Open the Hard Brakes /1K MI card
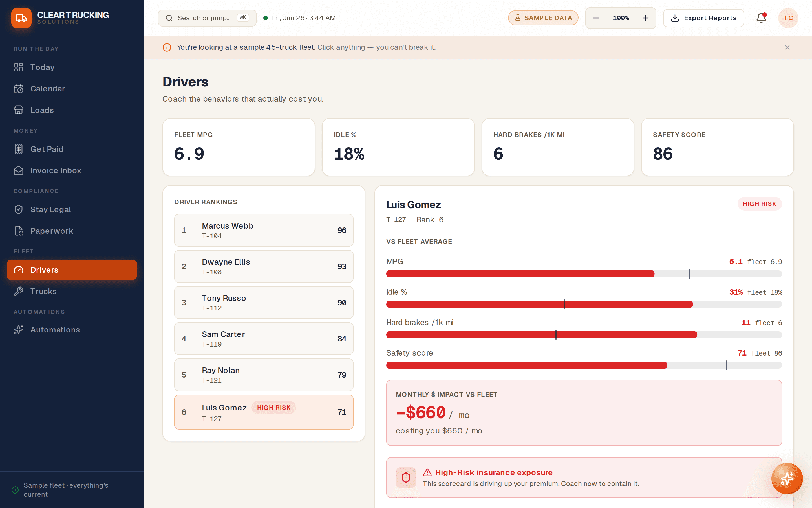Image resolution: width=812 pixels, height=508 pixels. (558, 147)
